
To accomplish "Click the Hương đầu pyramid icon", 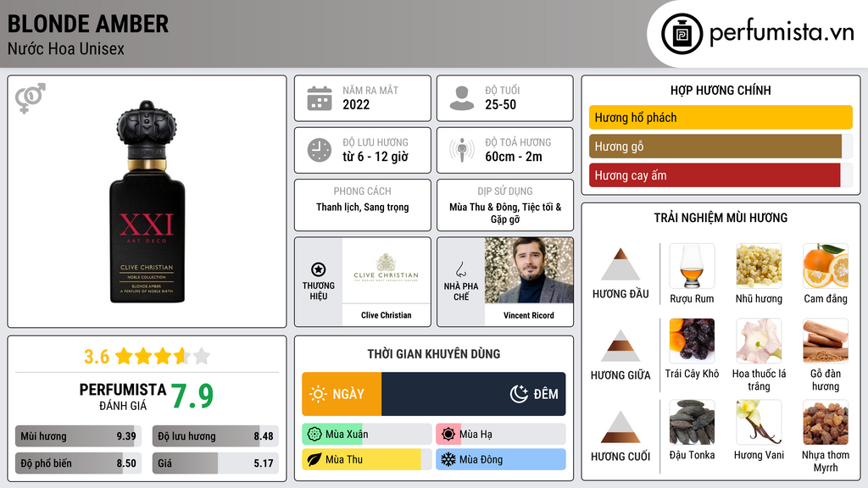I will [620, 264].
